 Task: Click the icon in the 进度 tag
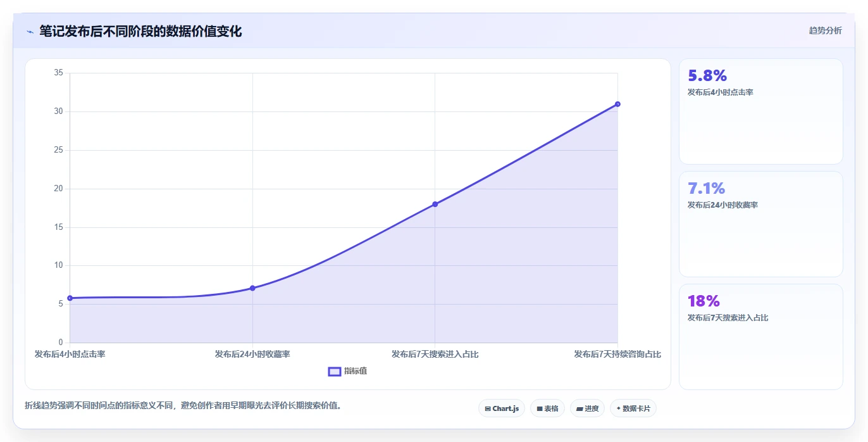580,409
